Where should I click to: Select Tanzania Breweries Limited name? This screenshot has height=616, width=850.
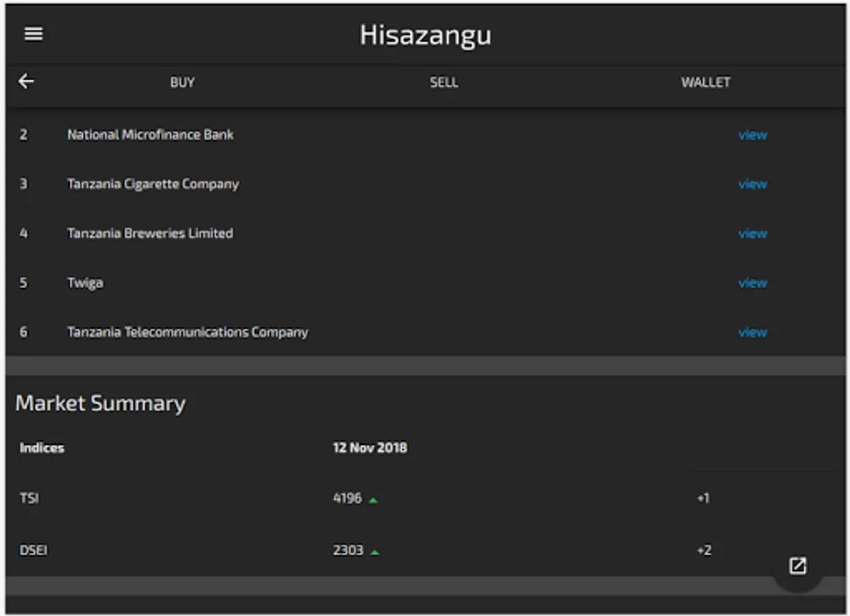pos(150,233)
